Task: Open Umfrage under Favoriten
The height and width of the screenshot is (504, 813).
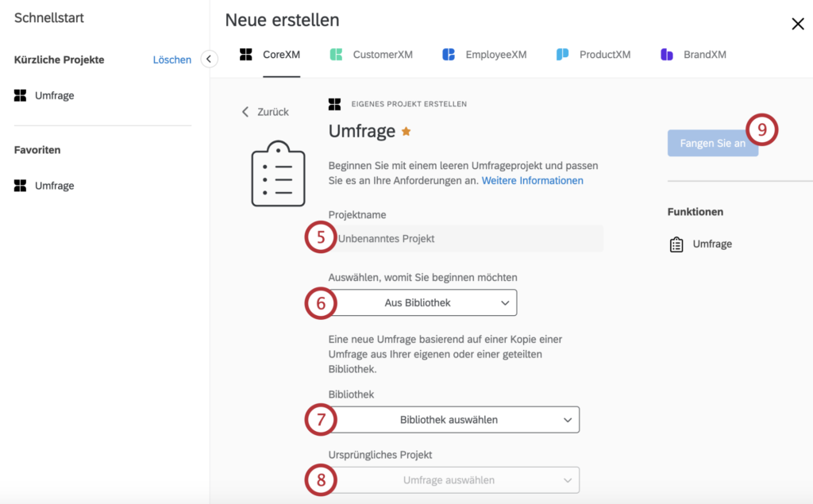Action: (55, 186)
